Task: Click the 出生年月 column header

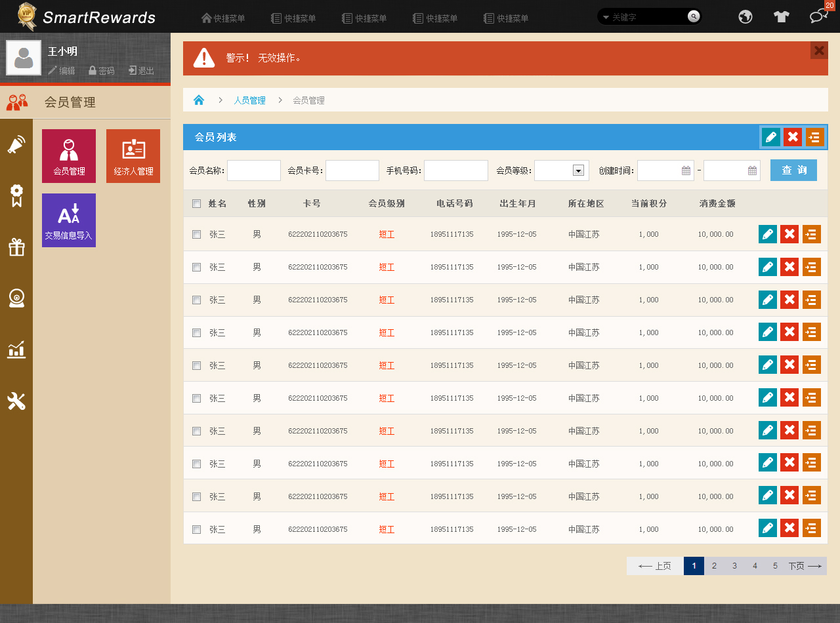Action: tap(518, 204)
